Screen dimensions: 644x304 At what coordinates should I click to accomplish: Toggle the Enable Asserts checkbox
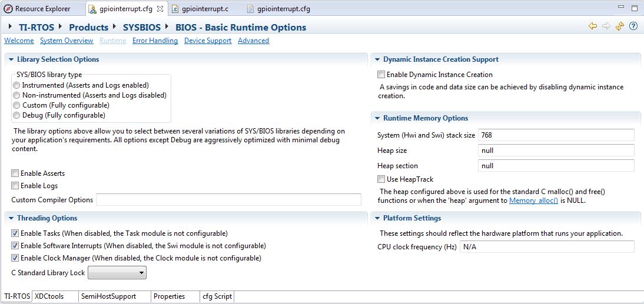(x=15, y=173)
